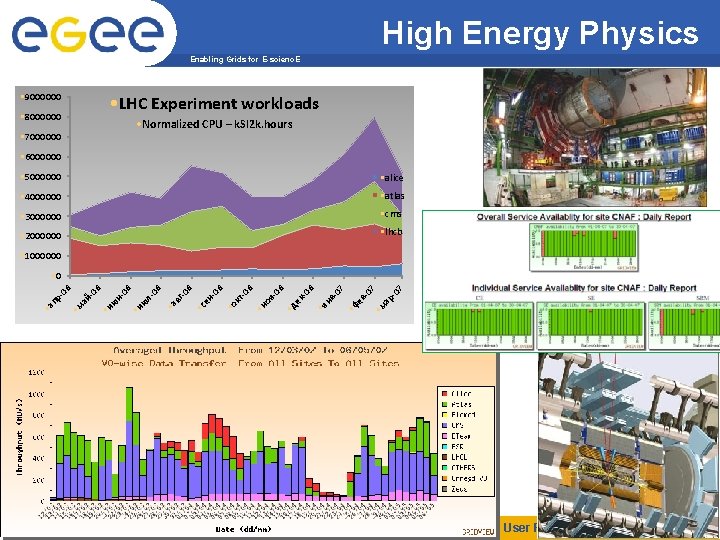The image size is (720, 540).
Task: Click the 'Enabling Grids for E-sciencE' tagline
Action: [x=245, y=59]
